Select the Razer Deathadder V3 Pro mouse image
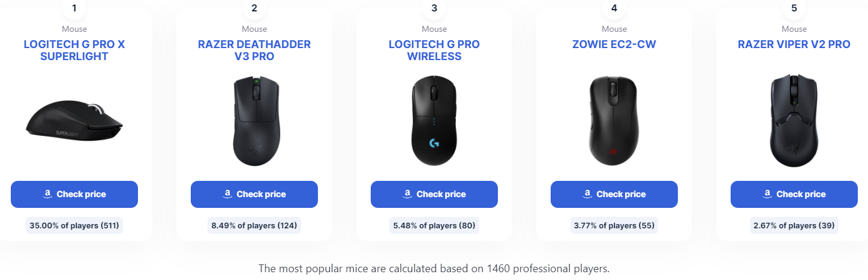Viewport: 868px width, 280px height. coord(255,121)
